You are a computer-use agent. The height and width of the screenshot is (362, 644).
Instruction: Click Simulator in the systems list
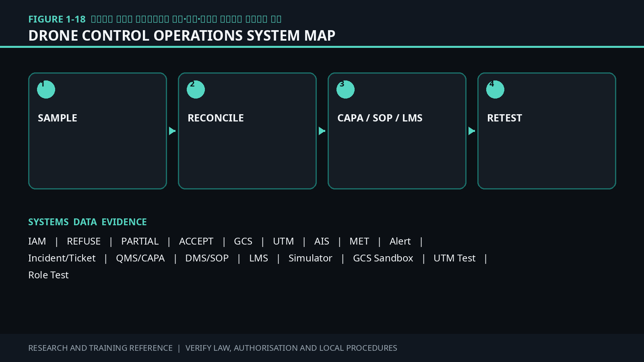click(x=310, y=258)
